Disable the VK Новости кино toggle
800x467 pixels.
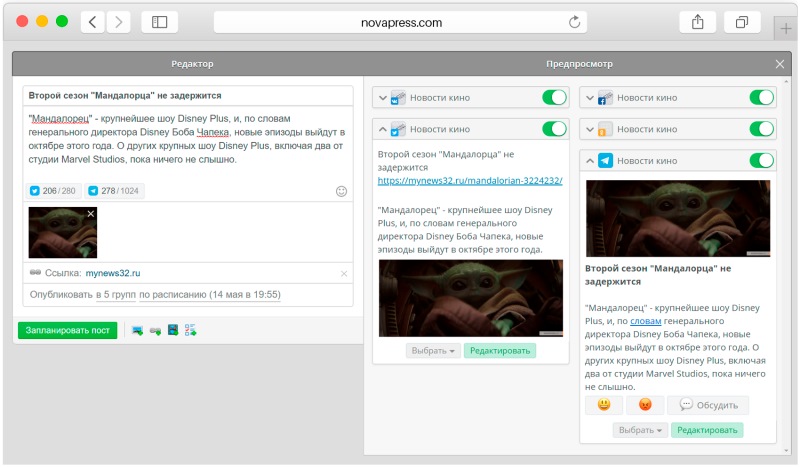click(x=554, y=98)
